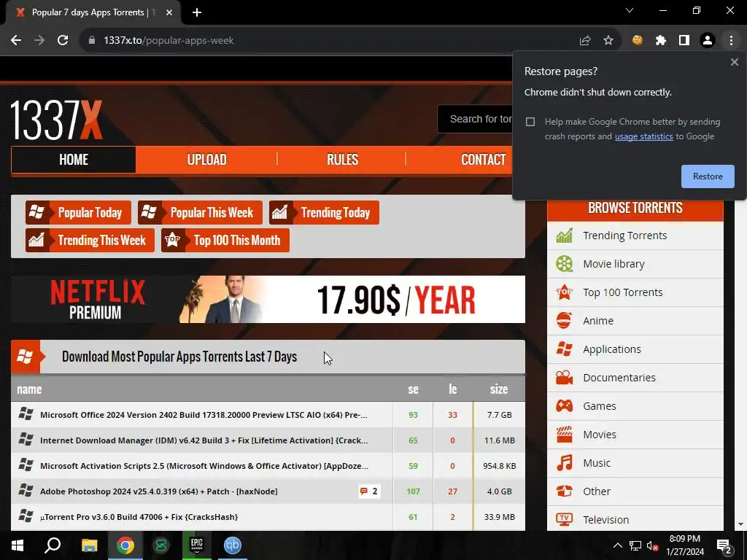Open Microsoft Activation Scripts 2.5 torrent link
The width and height of the screenshot is (747, 560).
point(204,466)
